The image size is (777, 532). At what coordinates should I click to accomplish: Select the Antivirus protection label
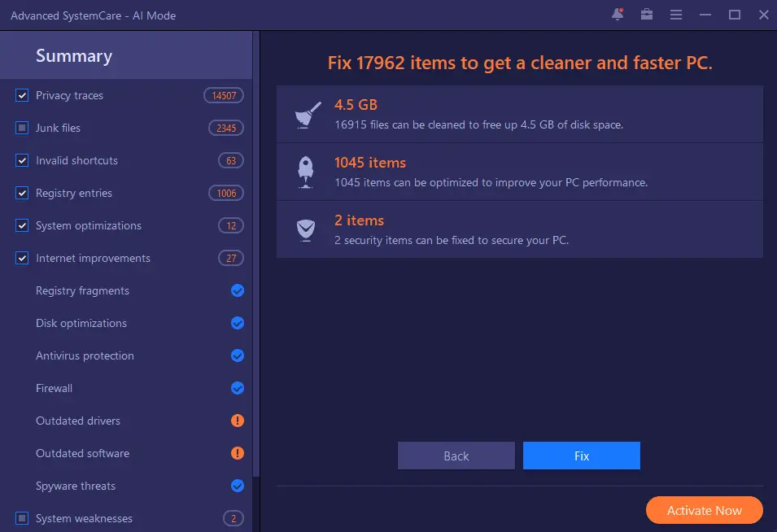pyautogui.click(x=85, y=355)
